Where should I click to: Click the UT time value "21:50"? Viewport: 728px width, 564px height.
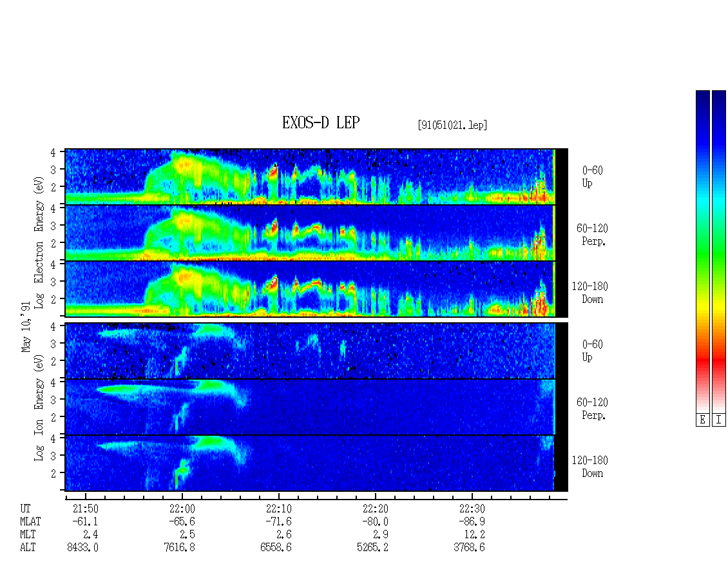(86, 509)
